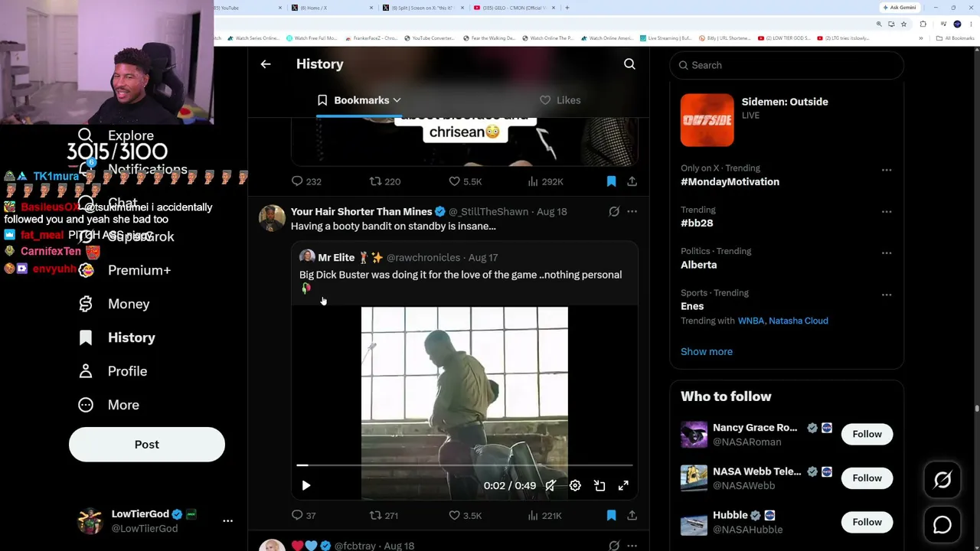Open more options on the @fcbtray post

(x=632, y=546)
